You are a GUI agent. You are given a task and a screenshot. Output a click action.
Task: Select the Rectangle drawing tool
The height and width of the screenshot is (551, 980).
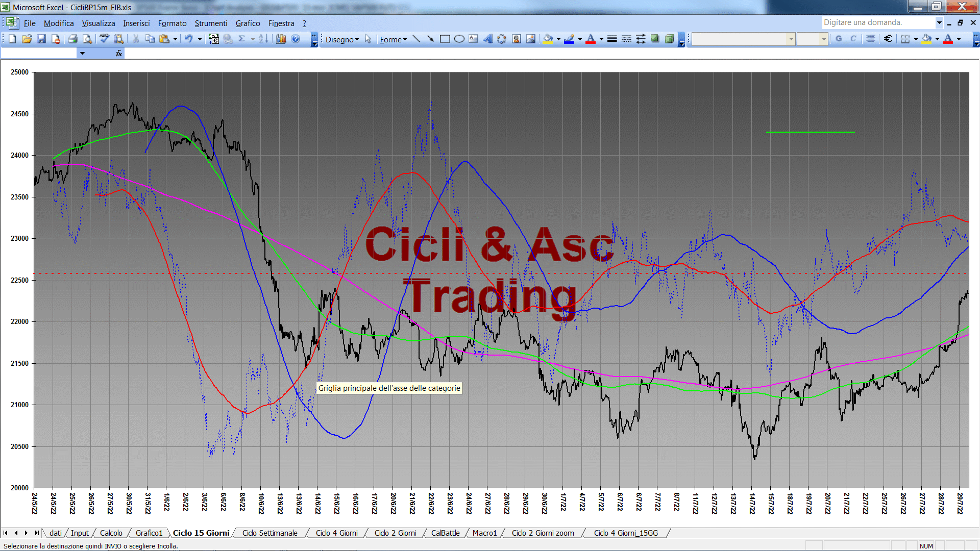click(x=445, y=39)
